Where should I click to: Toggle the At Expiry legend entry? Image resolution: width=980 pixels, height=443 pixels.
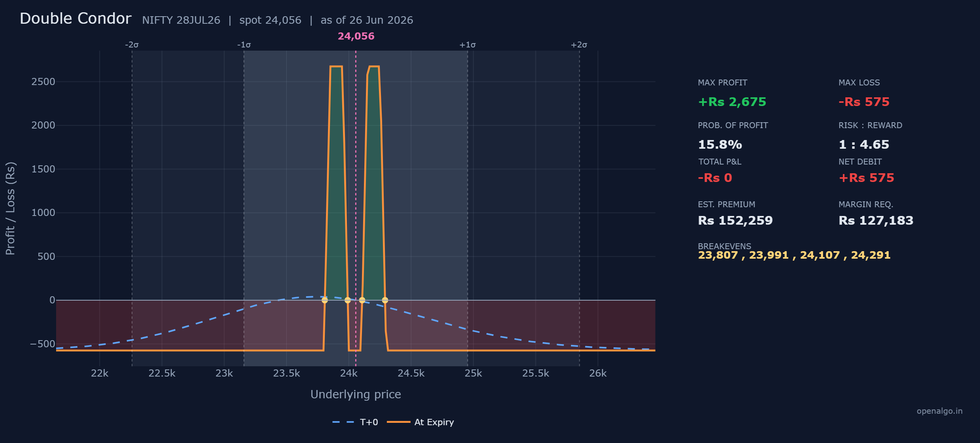pyautogui.click(x=420, y=422)
